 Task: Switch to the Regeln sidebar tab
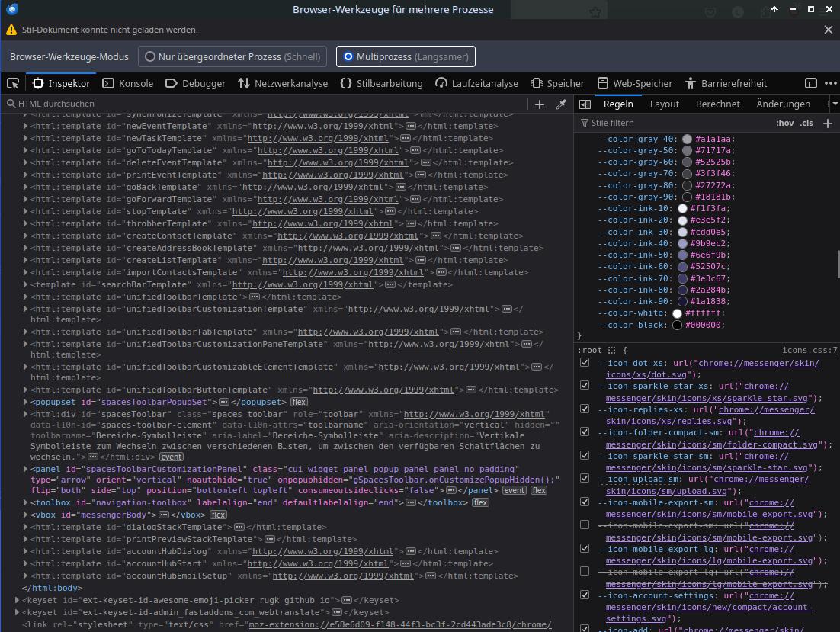[x=618, y=104]
